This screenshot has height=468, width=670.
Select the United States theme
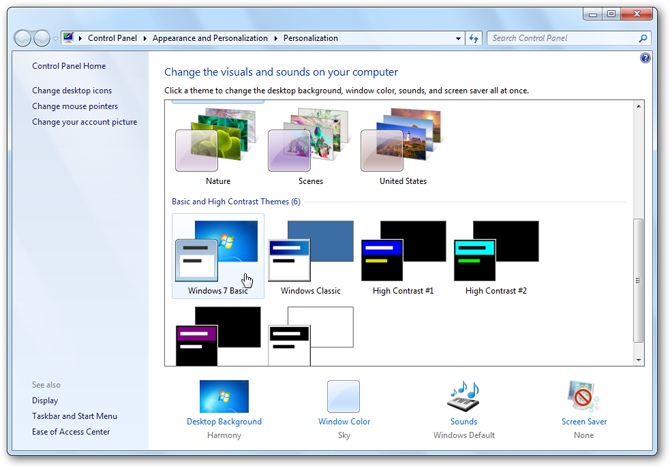tap(403, 145)
